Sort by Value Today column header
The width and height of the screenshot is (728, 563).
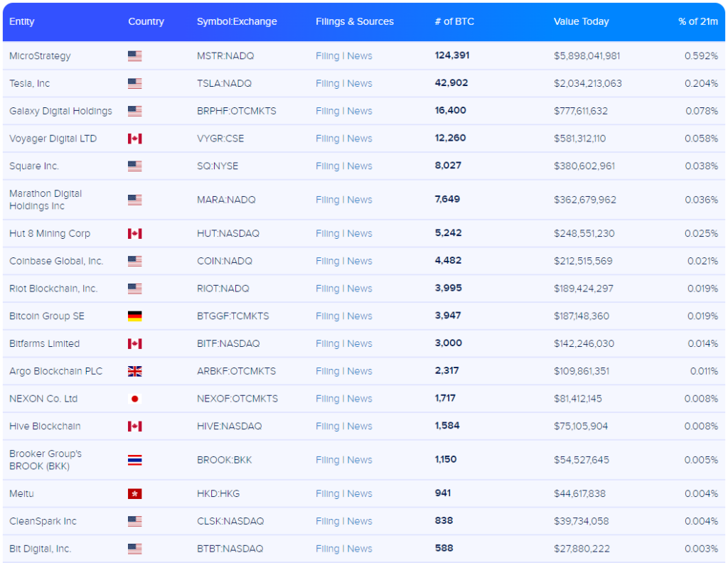point(581,21)
